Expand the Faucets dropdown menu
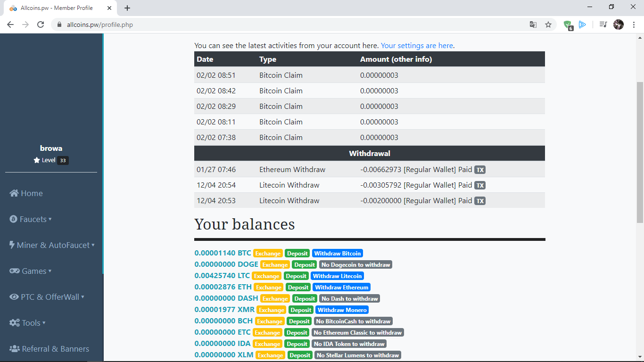The image size is (644, 362). (x=31, y=219)
